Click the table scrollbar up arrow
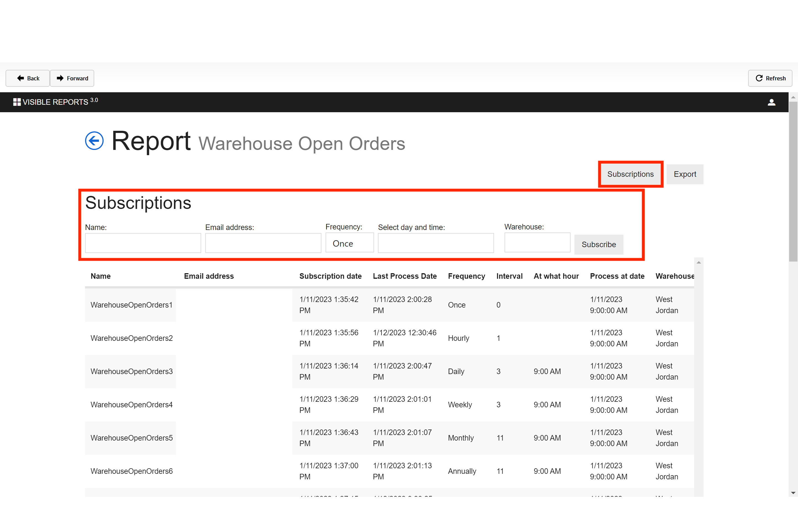798x532 pixels. [699, 262]
